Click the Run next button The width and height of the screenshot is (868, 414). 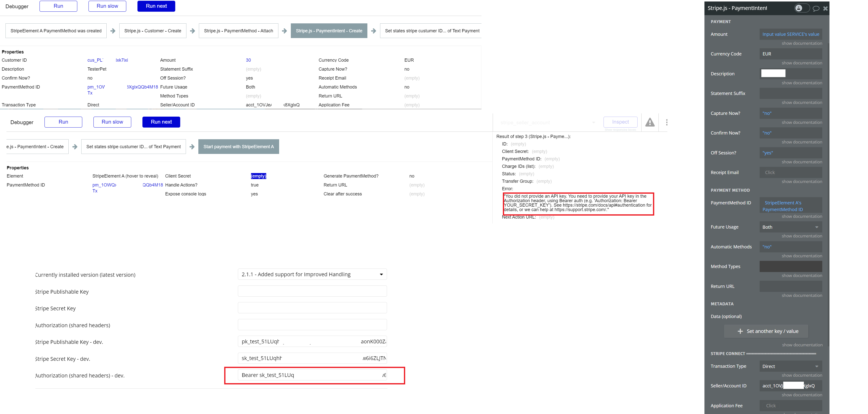pos(156,6)
